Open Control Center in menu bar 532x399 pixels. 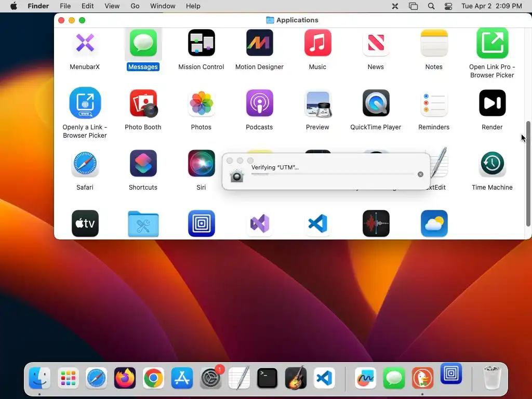(448, 6)
